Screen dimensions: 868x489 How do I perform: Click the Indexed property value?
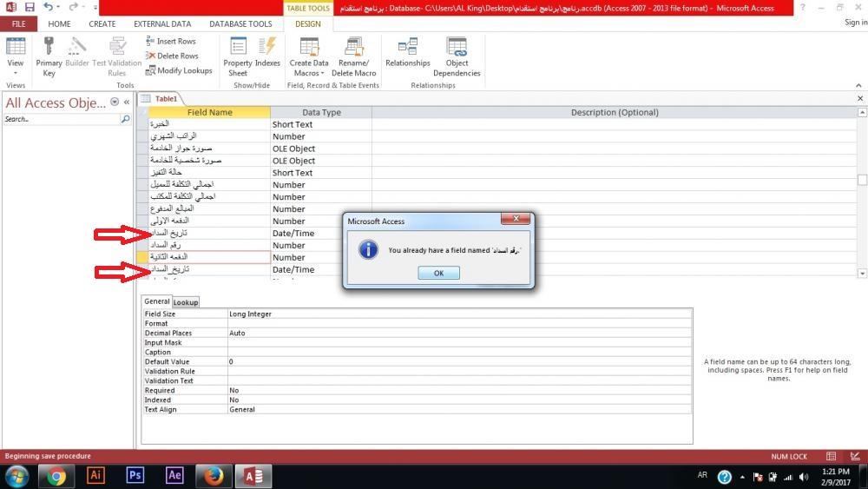pyautogui.click(x=459, y=400)
